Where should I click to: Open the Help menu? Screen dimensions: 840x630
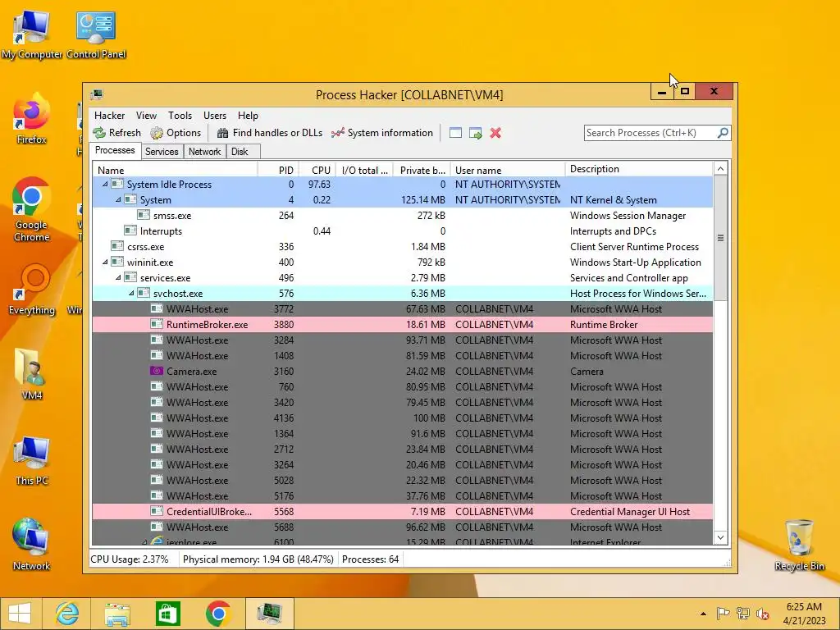tap(248, 115)
